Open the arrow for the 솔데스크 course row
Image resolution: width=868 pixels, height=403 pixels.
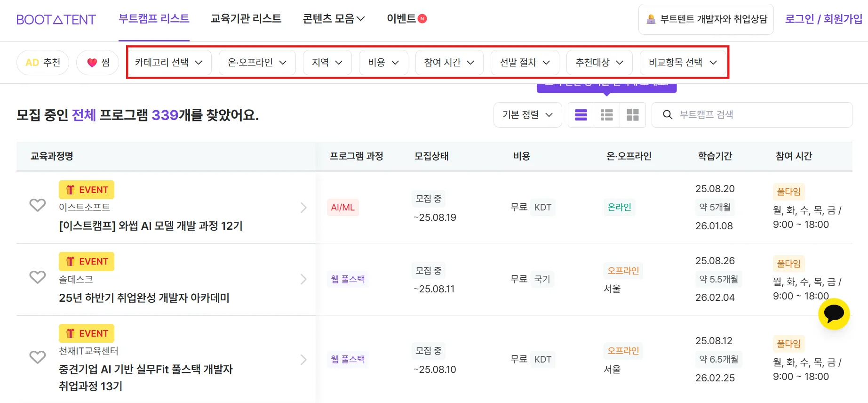point(303,279)
